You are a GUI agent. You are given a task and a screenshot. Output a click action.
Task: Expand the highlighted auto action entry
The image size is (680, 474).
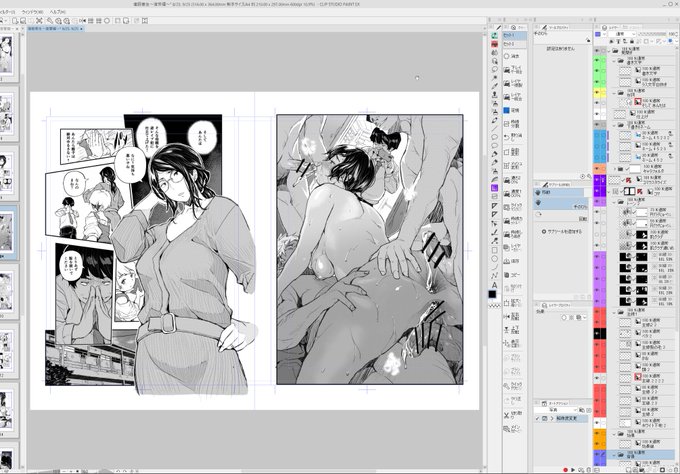552,418
